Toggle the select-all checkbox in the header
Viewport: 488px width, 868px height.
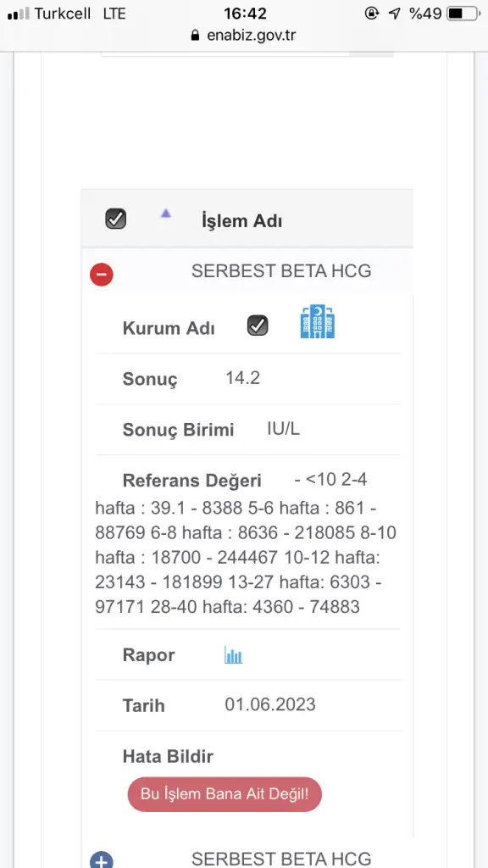coord(115,220)
